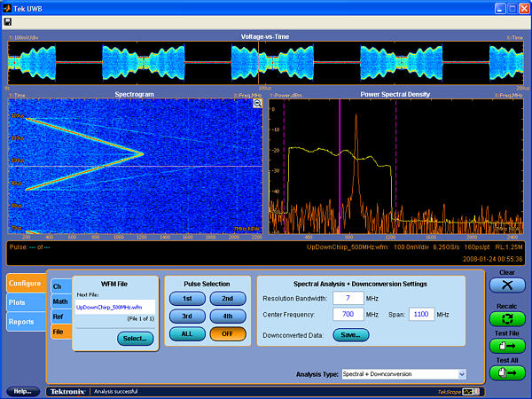Click the save disk icon in toolbar

[9, 21]
